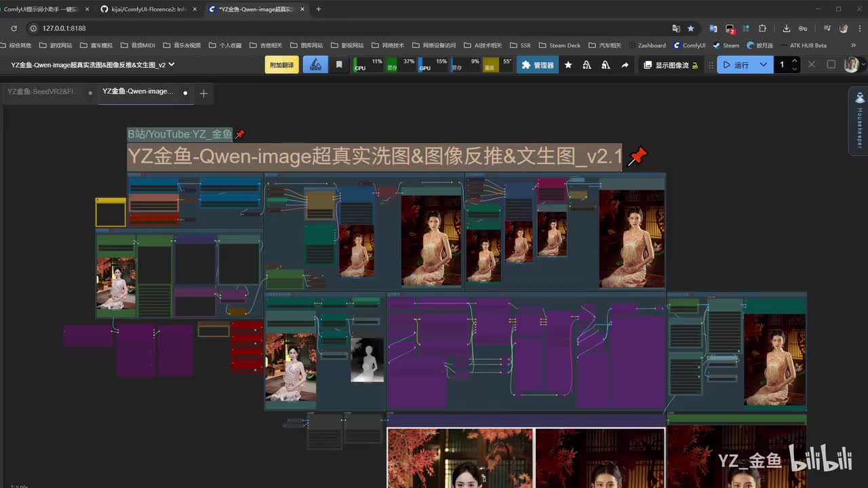
Task: Open the Zashboard bookmark
Action: 647,45
